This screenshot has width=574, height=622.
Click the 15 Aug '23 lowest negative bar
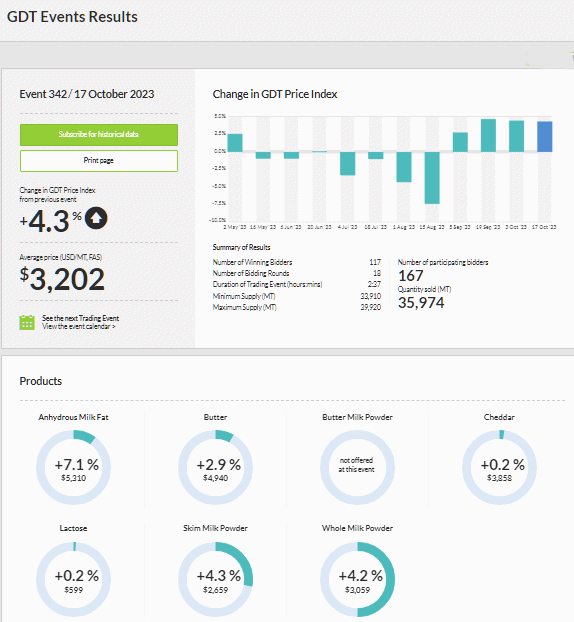point(432,178)
